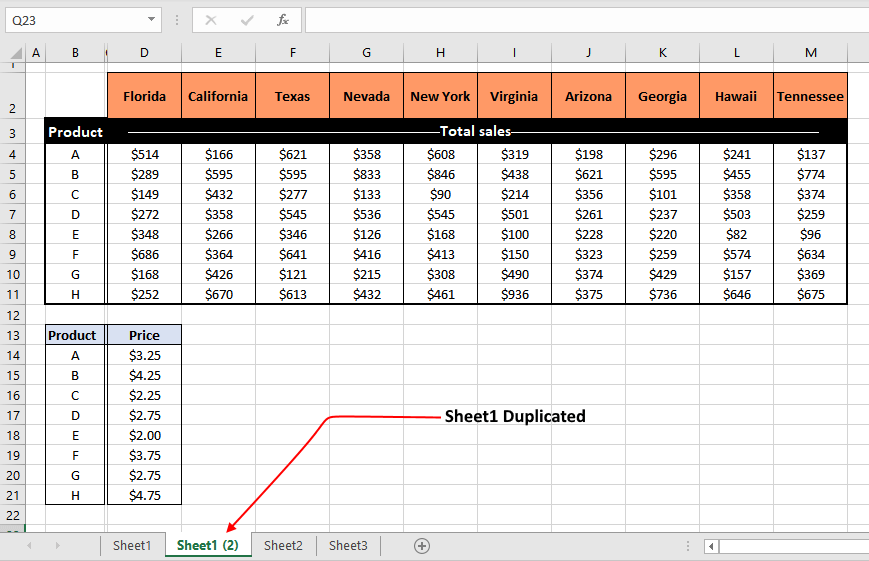The height and width of the screenshot is (561, 869).
Task: Click the $3.25 price cell for product A
Action: (x=144, y=355)
